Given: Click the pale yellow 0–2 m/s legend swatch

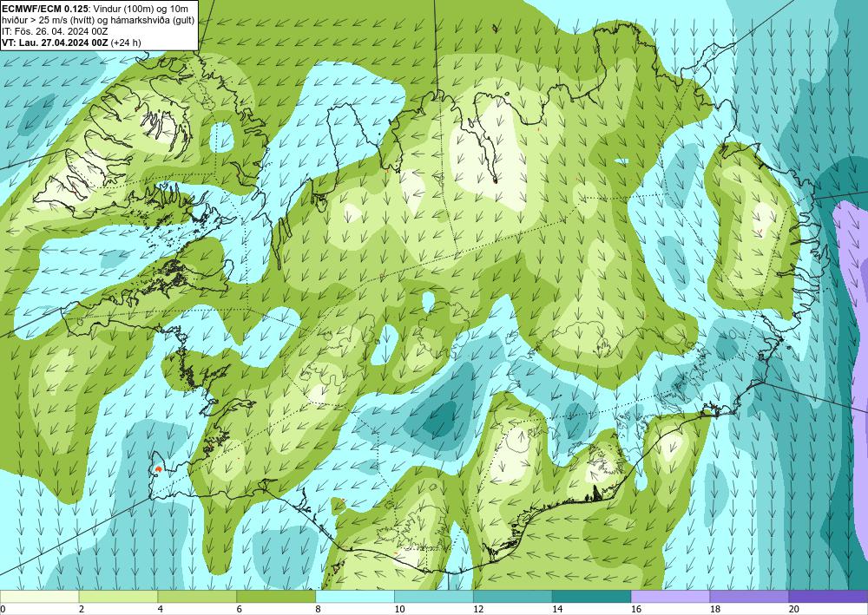Looking at the screenshot, I should [40, 597].
